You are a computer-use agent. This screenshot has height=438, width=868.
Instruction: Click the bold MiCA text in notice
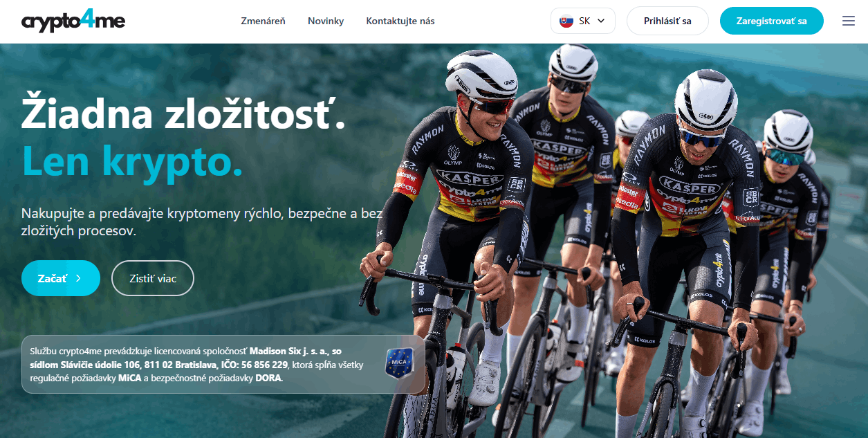130,378
